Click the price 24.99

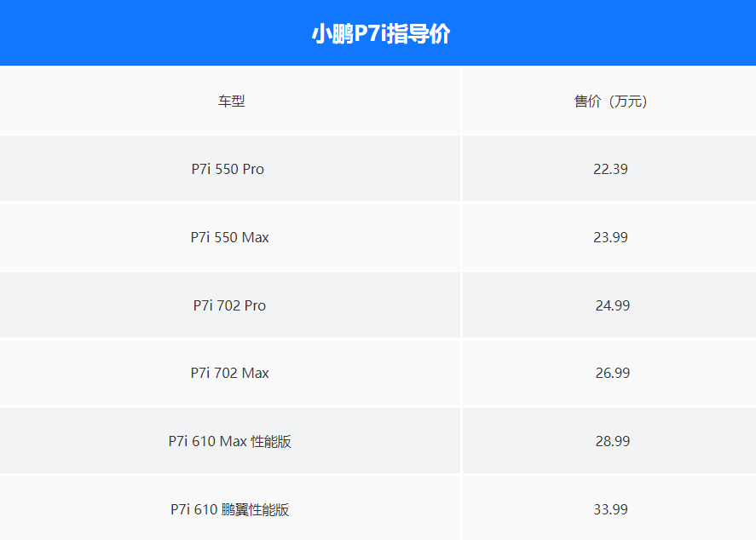tap(612, 305)
